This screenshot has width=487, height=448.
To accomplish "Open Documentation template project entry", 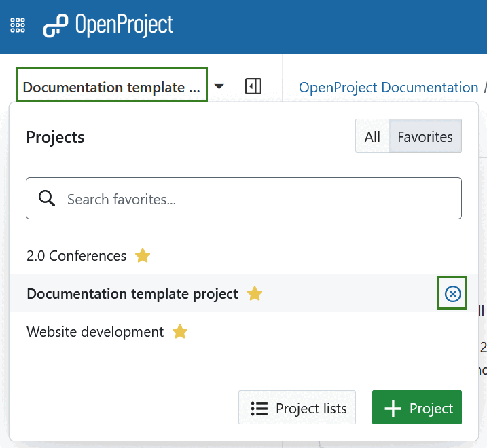I will (132, 294).
